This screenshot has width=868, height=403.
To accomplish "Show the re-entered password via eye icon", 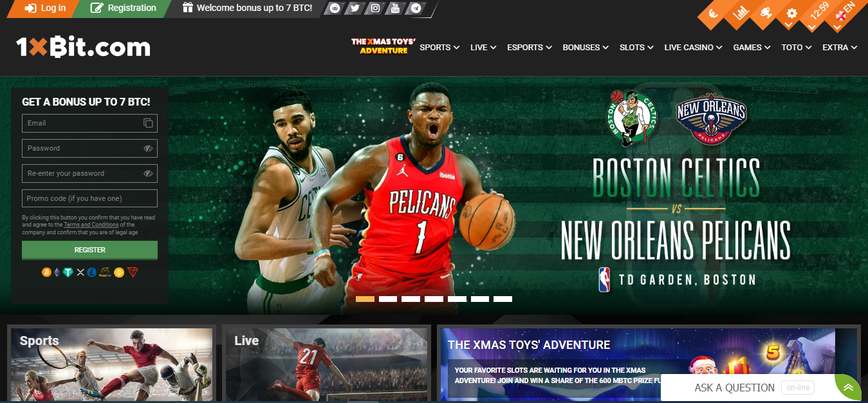I will (148, 173).
